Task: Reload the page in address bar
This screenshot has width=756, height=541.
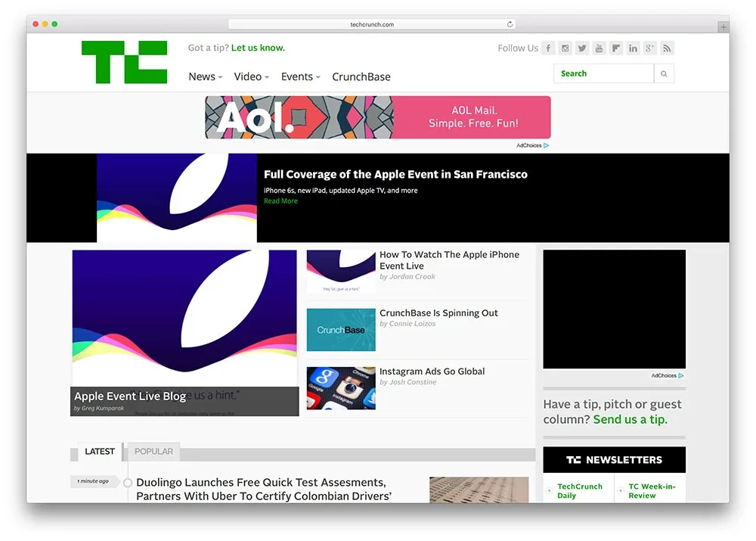Action: (510, 24)
